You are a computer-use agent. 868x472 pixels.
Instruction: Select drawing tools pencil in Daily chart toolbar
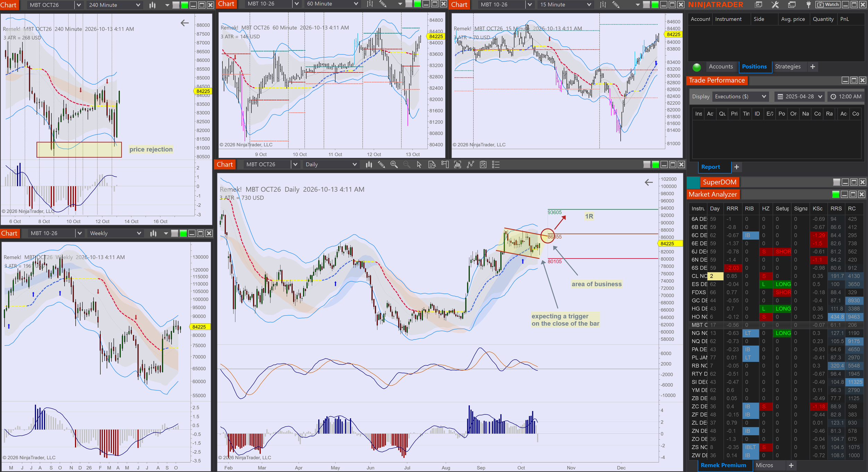pyautogui.click(x=381, y=165)
